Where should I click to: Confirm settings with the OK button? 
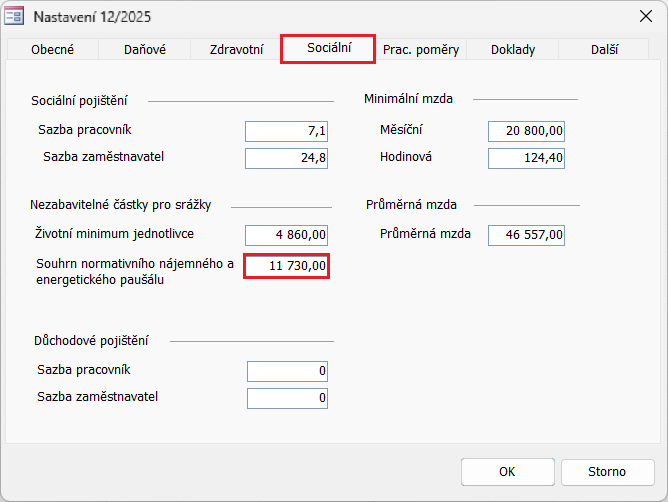coord(507,472)
